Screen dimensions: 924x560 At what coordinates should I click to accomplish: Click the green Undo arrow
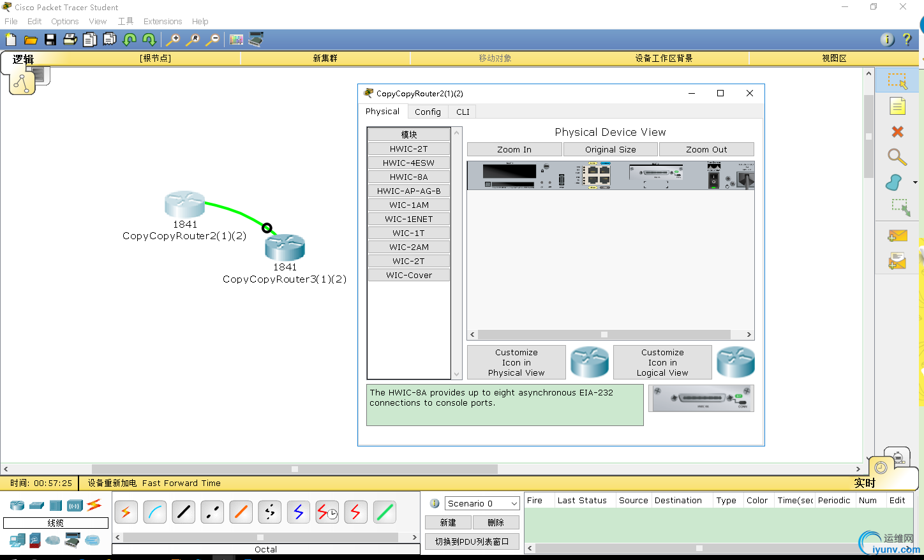pos(130,40)
